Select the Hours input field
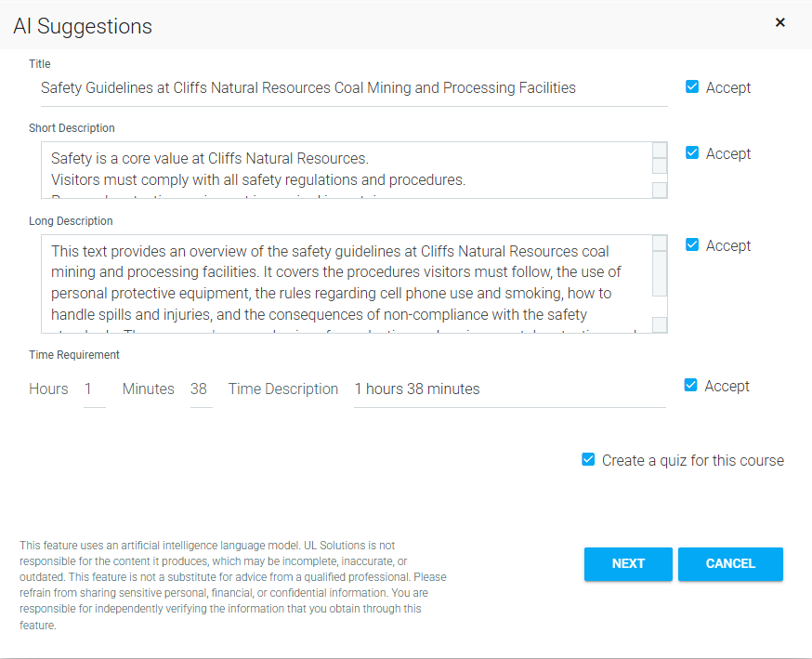The image size is (812, 659). (94, 389)
